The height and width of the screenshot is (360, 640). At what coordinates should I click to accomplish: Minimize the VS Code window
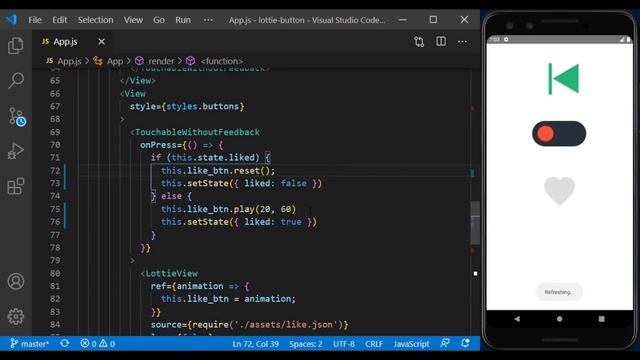click(402, 20)
